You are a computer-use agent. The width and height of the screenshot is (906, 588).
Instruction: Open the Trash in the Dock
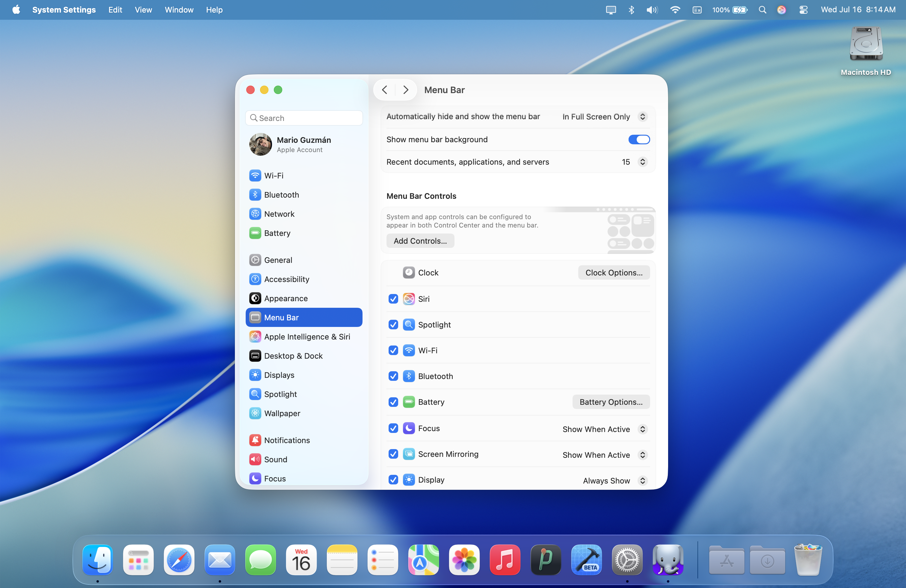pyautogui.click(x=808, y=560)
